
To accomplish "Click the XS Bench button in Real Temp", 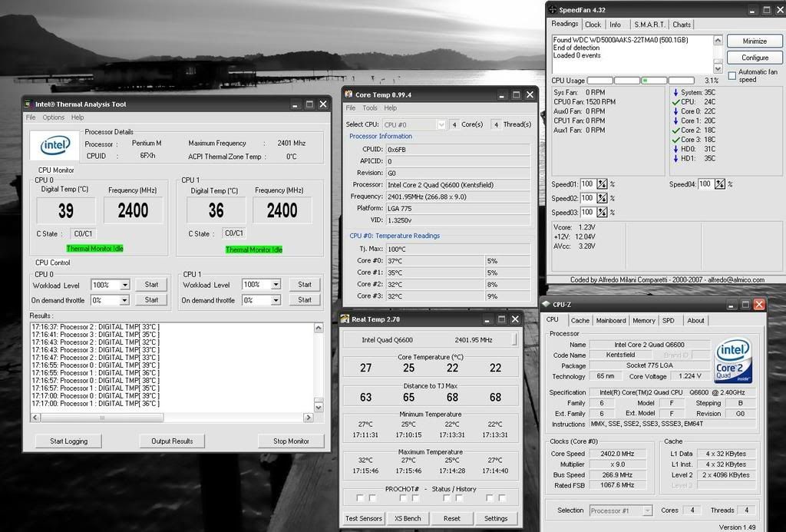I will (408, 518).
